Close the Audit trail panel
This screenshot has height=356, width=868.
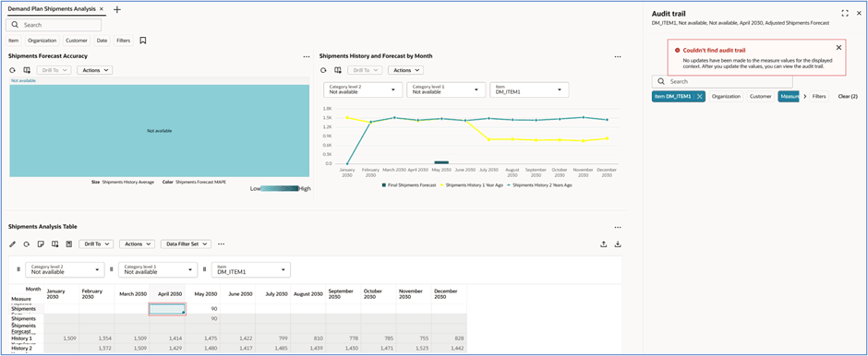[859, 13]
